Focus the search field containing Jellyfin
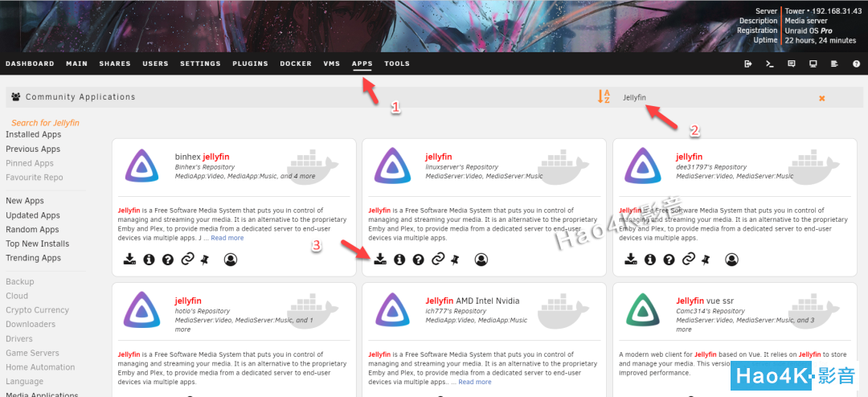The height and width of the screenshot is (397, 868). pos(717,97)
